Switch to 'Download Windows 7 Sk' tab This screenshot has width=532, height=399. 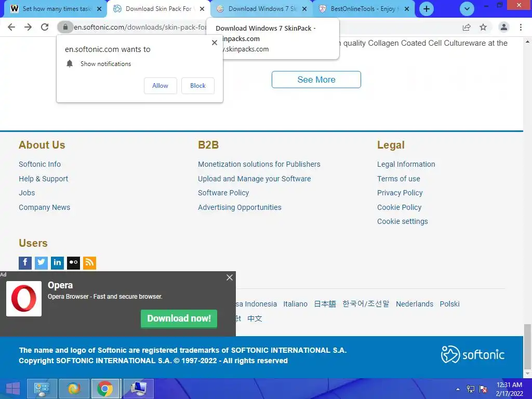tap(261, 9)
